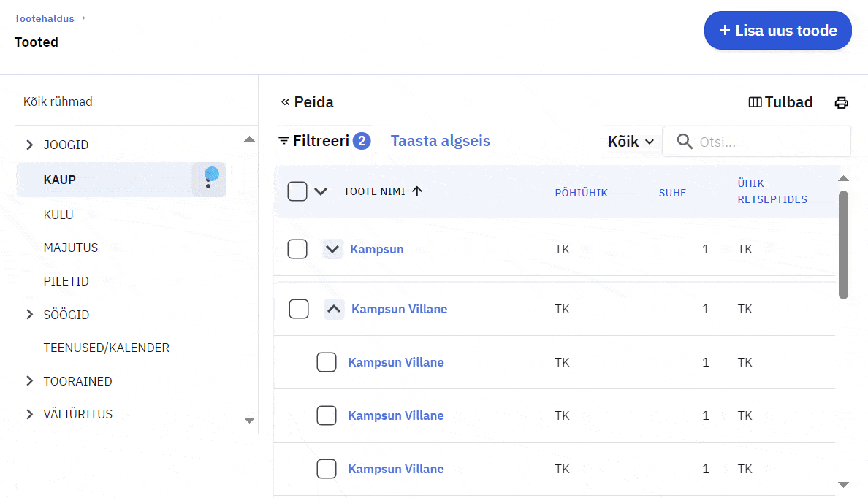Open the KAUP group three-dot menu

point(209,180)
